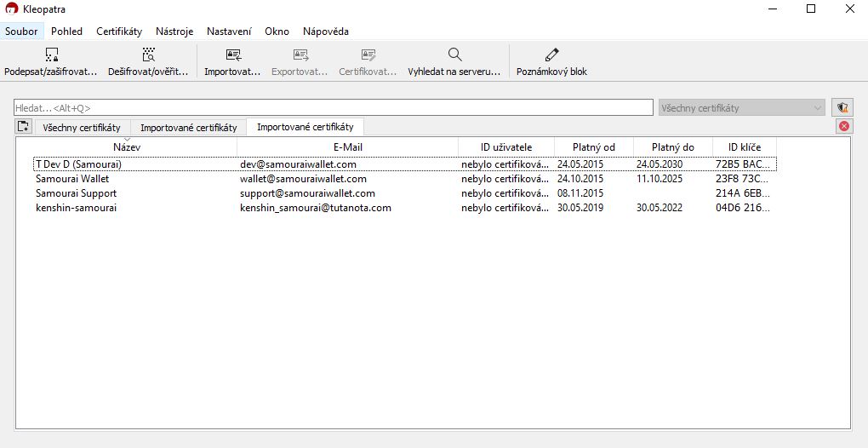Switch to the Všechny certifikáty tab
This screenshot has height=448, width=868.
point(82,128)
